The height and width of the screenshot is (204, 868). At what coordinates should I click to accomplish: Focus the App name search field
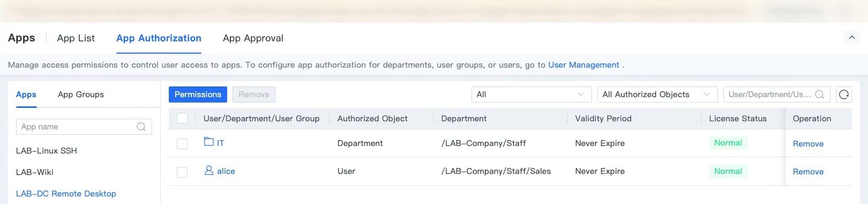click(x=84, y=127)
